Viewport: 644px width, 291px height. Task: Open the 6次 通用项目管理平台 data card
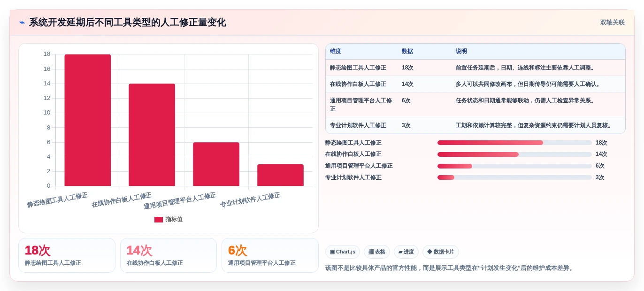[270, 255]
